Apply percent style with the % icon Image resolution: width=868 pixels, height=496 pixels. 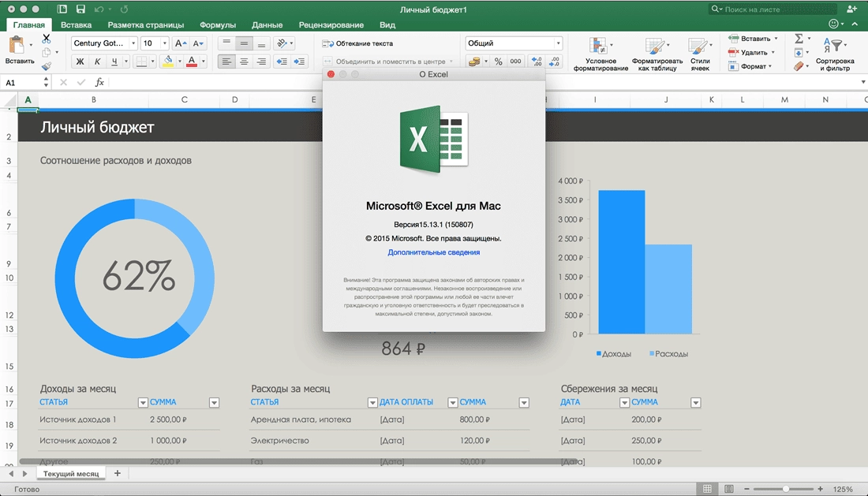click(498, 62)
